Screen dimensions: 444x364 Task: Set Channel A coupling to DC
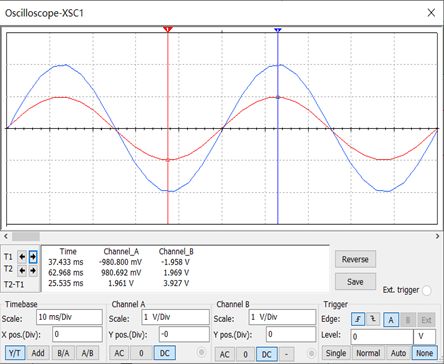[x=164, y=353]
